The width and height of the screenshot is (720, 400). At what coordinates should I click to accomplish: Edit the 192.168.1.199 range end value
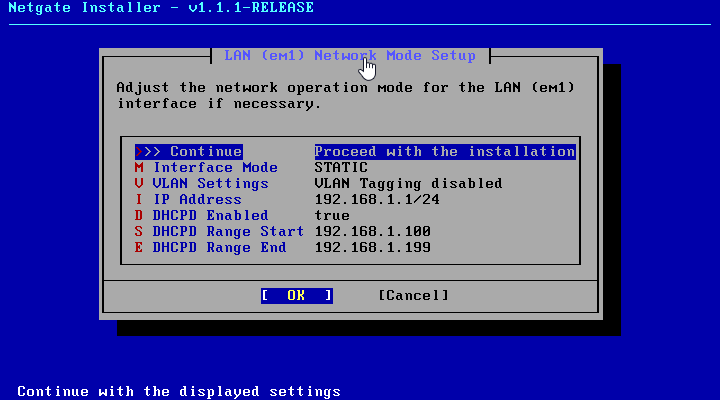[x=372, y=248]
